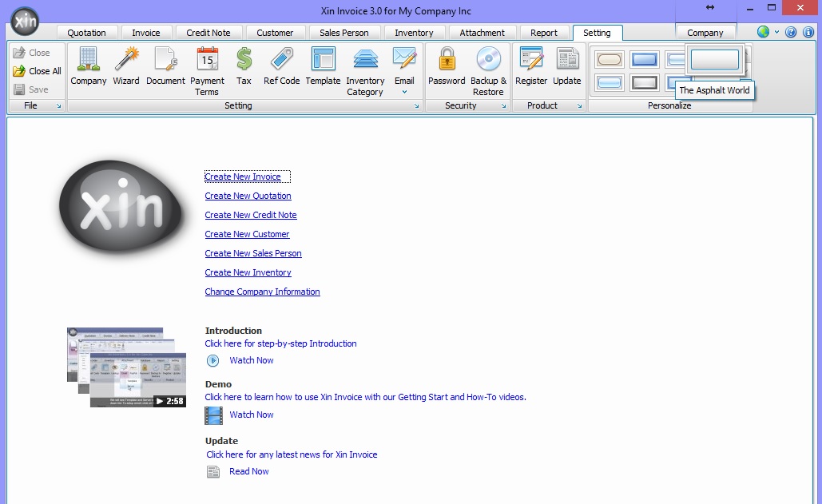
Task: Open the Report tab
Action: point(544,33)
